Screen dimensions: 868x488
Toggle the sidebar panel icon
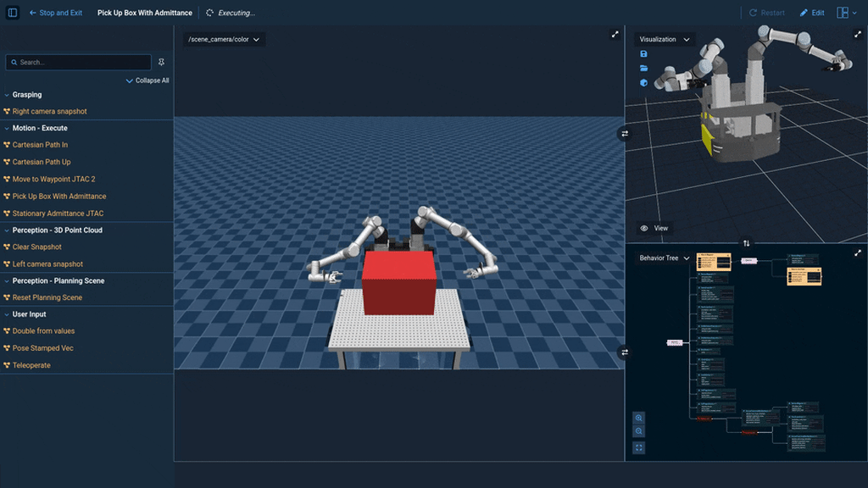click(x=13, y=13)
